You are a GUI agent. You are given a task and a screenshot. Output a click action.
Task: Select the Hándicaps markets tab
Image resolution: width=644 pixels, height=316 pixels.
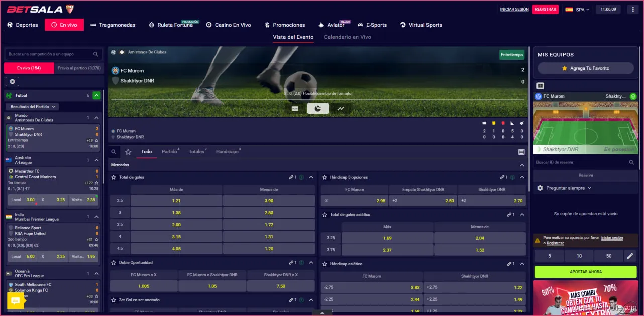tap(227, 151)
